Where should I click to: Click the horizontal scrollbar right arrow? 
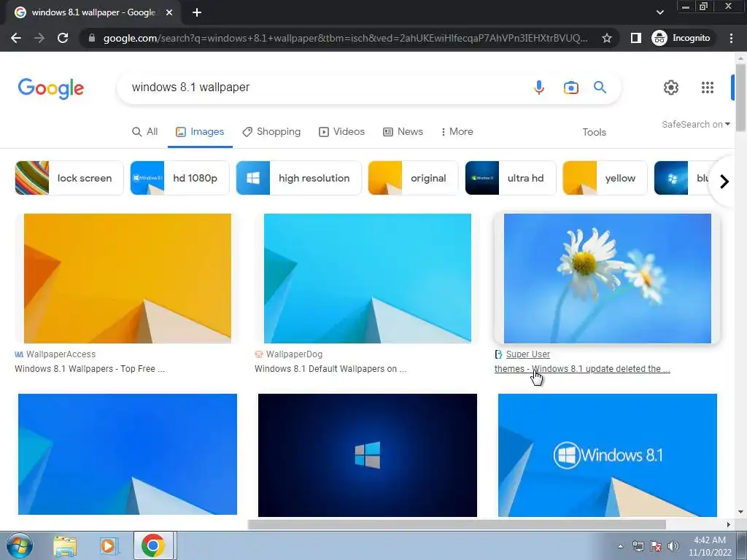click(x=728, y=524)
